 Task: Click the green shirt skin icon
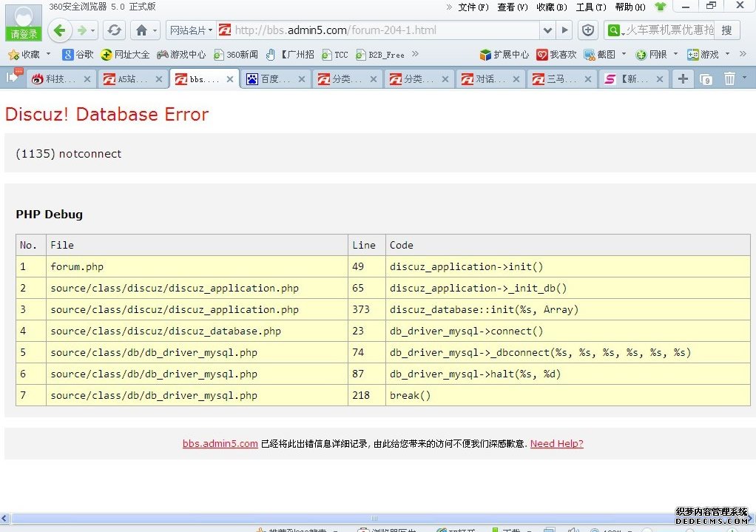pos(660,7)
